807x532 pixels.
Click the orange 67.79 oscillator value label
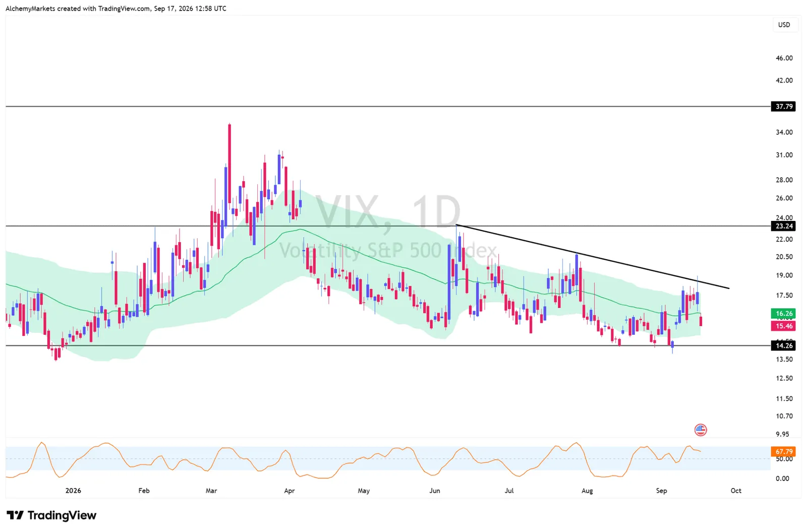coord(784,452)
